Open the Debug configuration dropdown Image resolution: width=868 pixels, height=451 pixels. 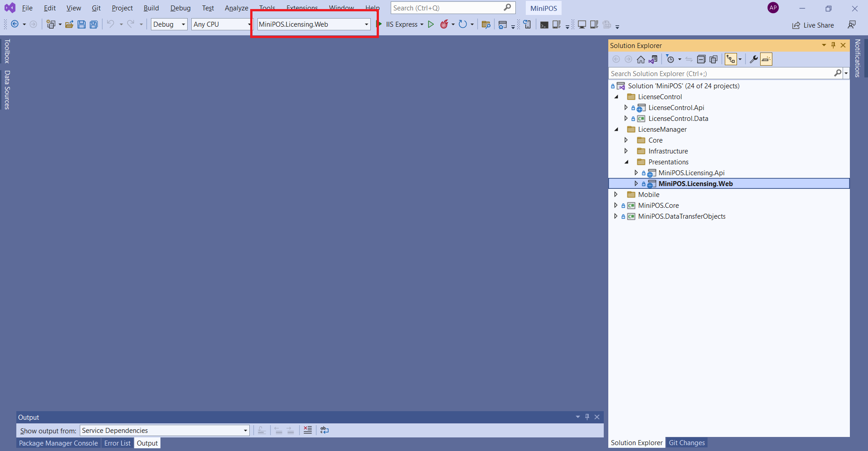click(x=169, y=24)
